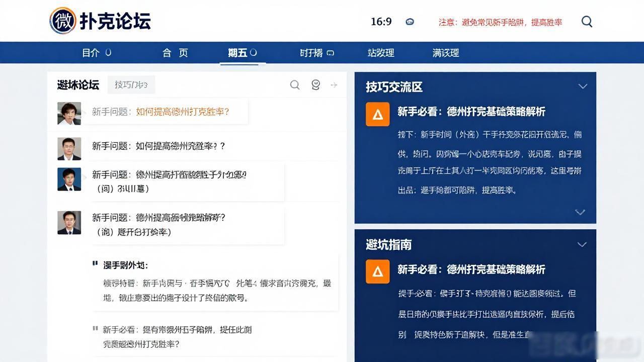The height and width of the screenshot is (362, 644).
Task: Open the 站败理 navigation tab
Action: click(x=381, y=53)
